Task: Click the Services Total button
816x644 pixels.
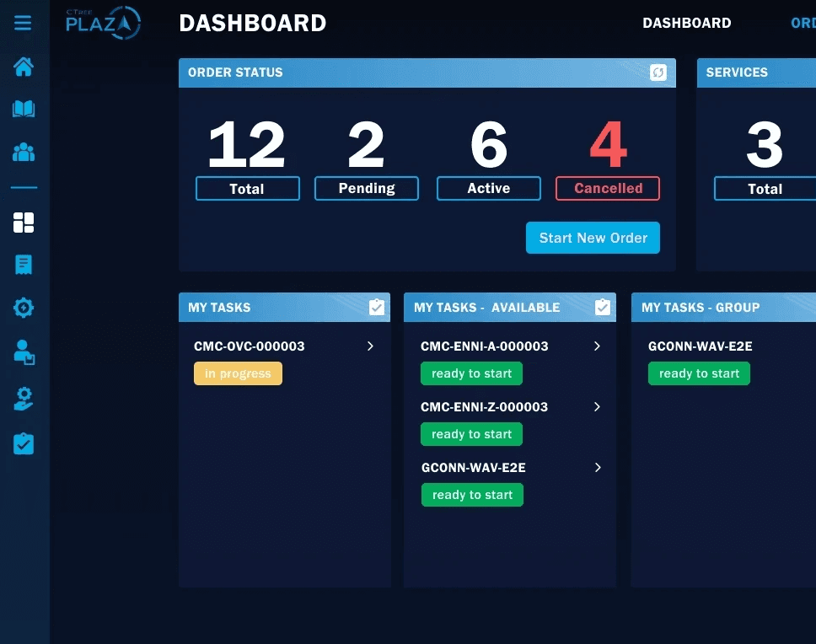Action: [x=765, y=188]
